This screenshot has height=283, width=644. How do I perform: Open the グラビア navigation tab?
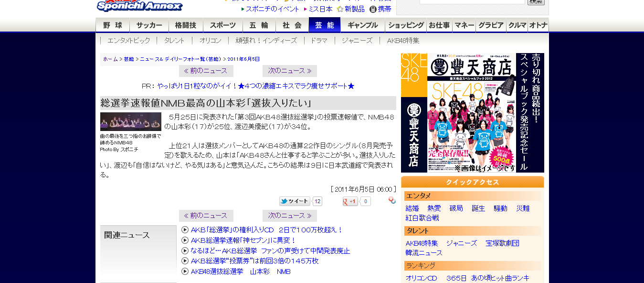[491, 25]
